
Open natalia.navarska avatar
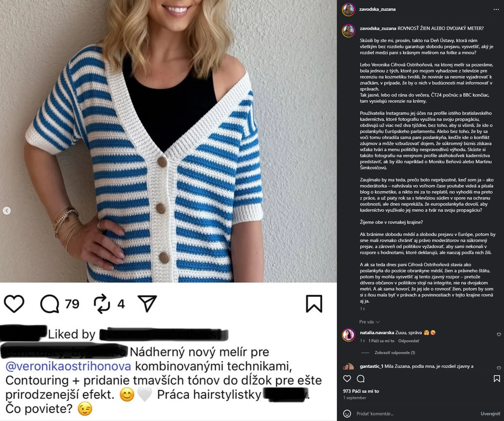(348, 335)
